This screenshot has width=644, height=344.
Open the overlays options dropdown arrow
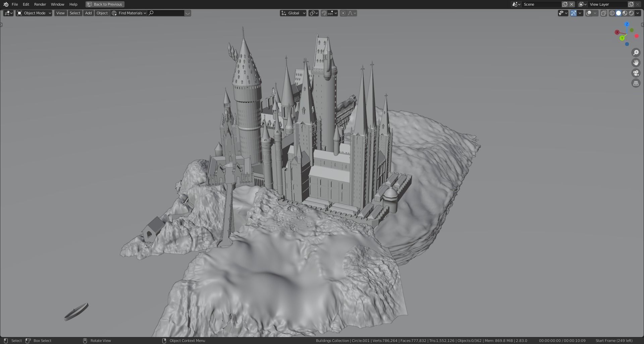tap(595, 13)
